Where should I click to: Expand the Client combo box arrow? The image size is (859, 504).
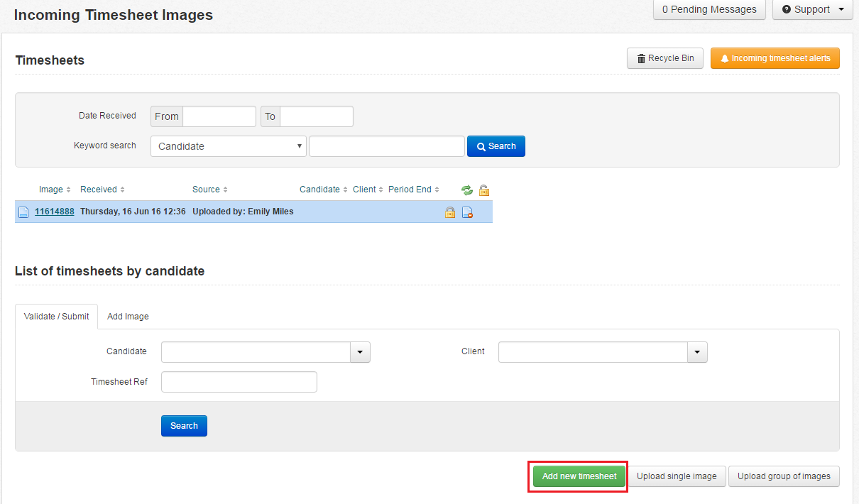click(x=697, y=352)
